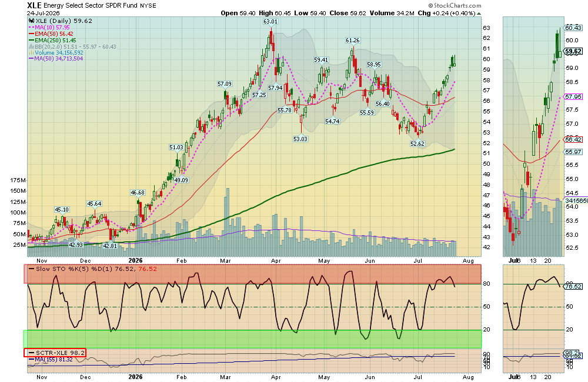Click the 58.95 price marker

point(374,65)
